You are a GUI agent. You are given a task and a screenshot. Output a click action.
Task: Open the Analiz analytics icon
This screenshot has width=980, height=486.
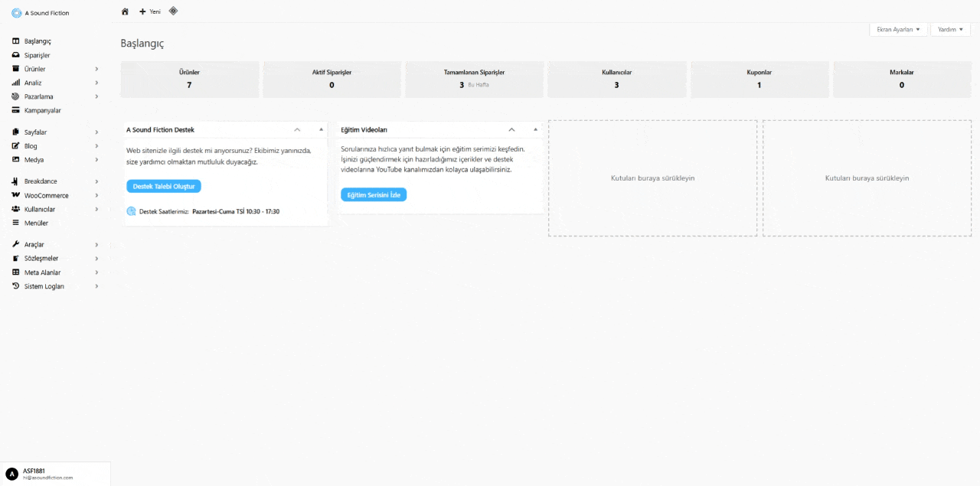pos(15,83)
